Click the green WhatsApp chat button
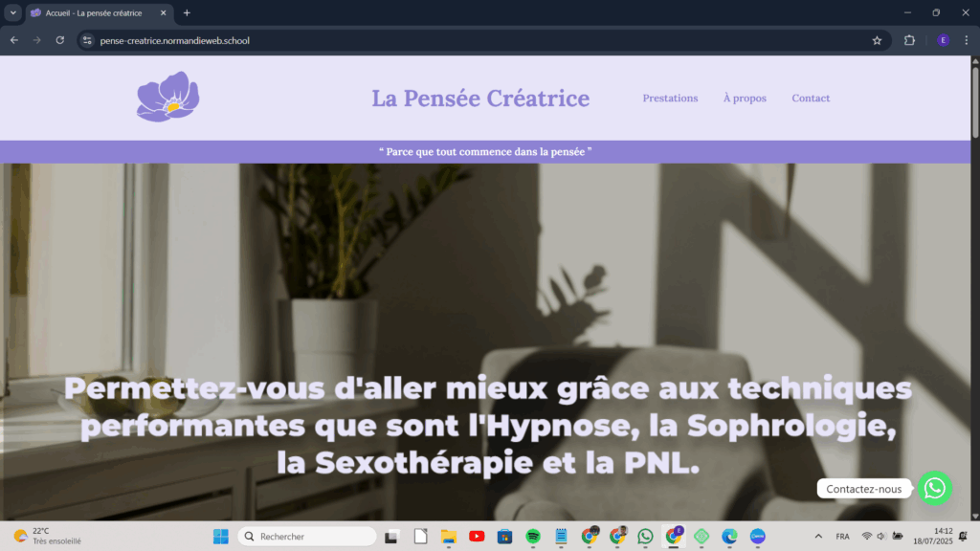The height and width of the screenshot is (551, 980). click(x=935, y=488)
